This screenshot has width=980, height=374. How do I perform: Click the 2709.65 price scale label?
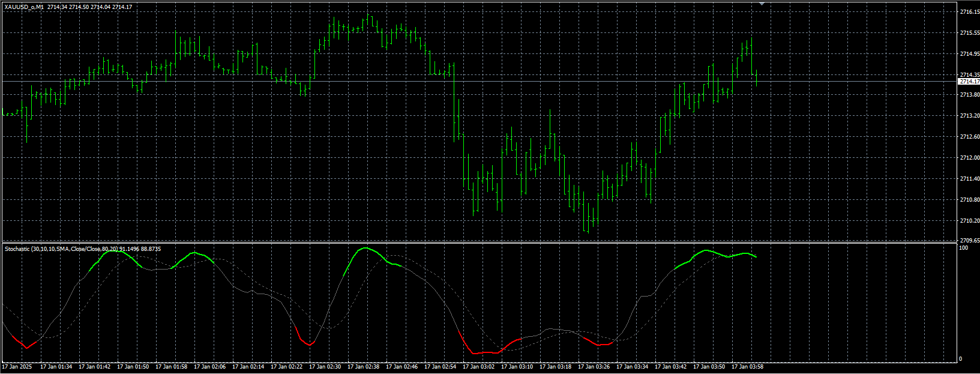click(969, 240)
